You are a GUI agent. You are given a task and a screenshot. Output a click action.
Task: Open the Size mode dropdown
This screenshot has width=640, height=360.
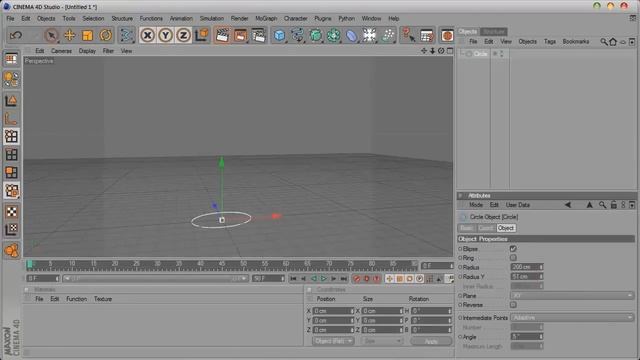point(382,341)
